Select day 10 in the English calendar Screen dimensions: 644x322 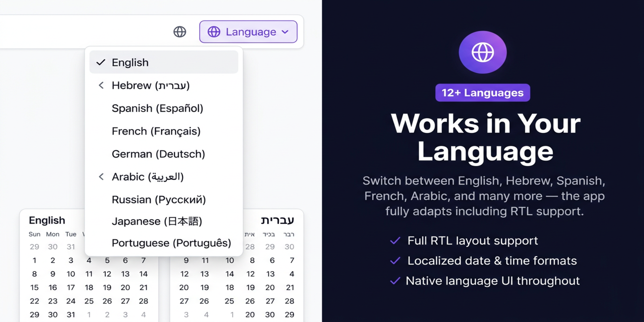(71, 274)
